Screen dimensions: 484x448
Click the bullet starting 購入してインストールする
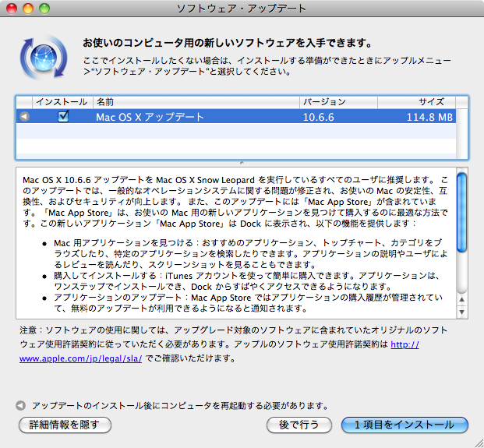coord(246,281)
